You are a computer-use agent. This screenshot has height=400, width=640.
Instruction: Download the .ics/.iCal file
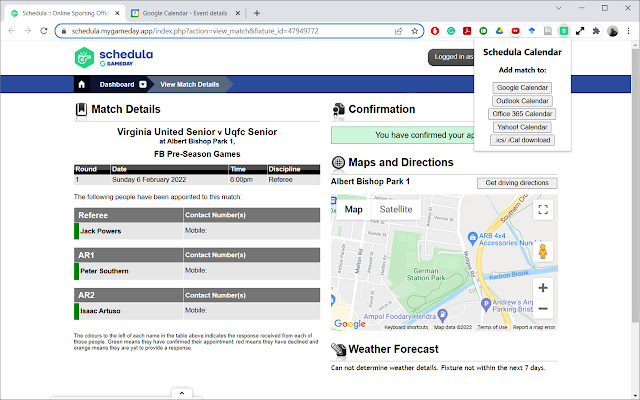(x=522, y=140)
